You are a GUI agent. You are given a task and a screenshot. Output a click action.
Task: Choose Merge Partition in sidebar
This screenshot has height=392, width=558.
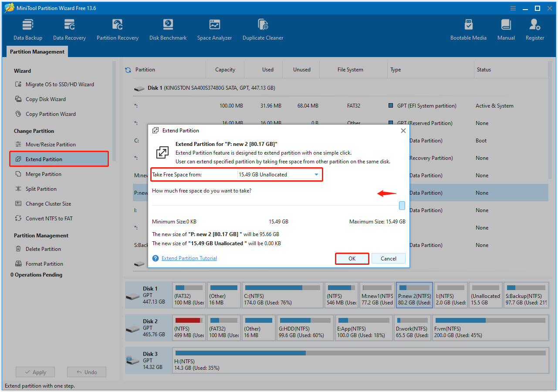pos(38,174)
